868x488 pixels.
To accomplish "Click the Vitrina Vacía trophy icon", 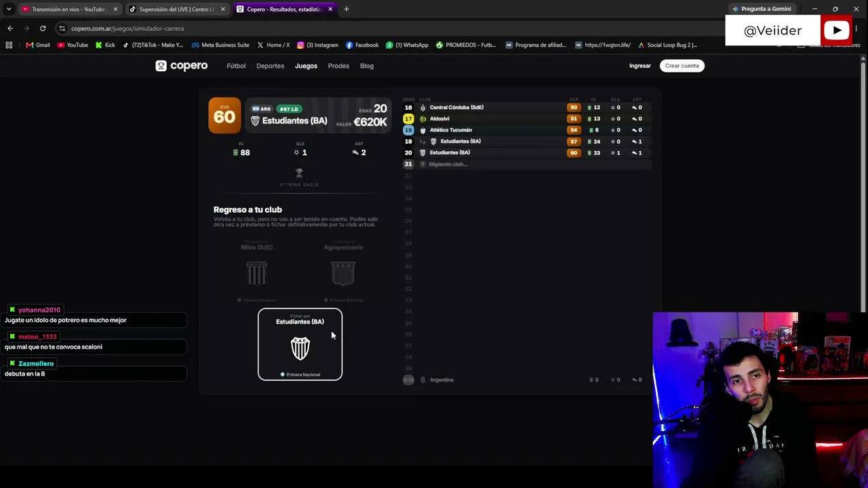I will click(x=299, y=174).
